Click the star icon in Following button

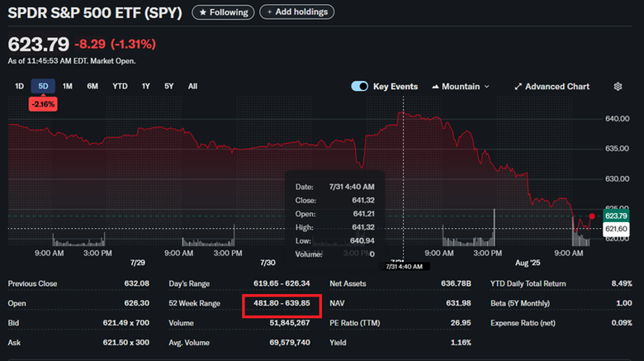coord(202,12)
